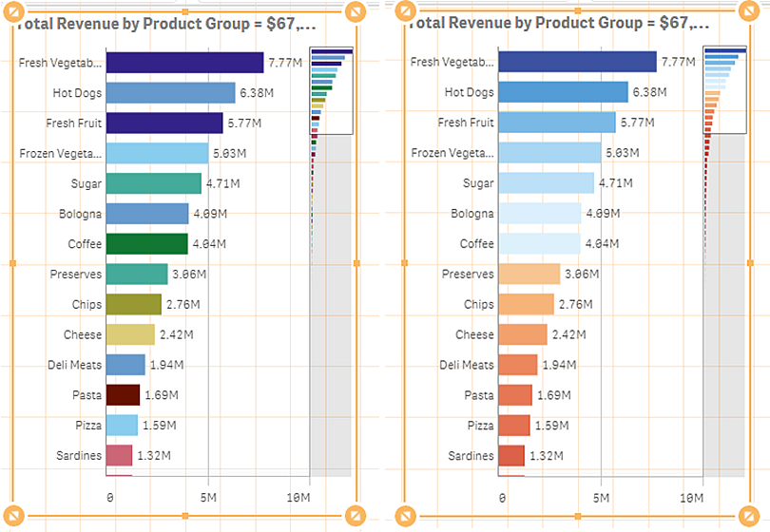Select yellow Cheese bar in left chart
Image resolution: width=770 pixels, height=532 pixels.
click(x=130, y=334)
